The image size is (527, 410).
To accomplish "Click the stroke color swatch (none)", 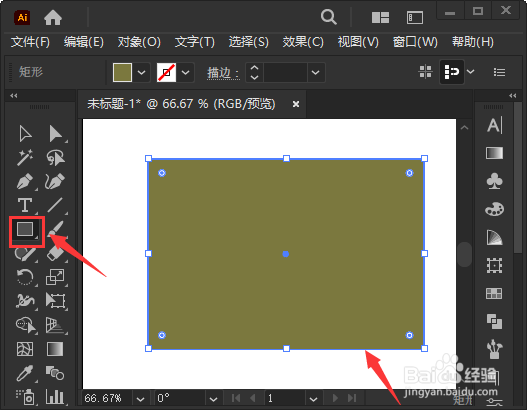I will click(166, 72).
